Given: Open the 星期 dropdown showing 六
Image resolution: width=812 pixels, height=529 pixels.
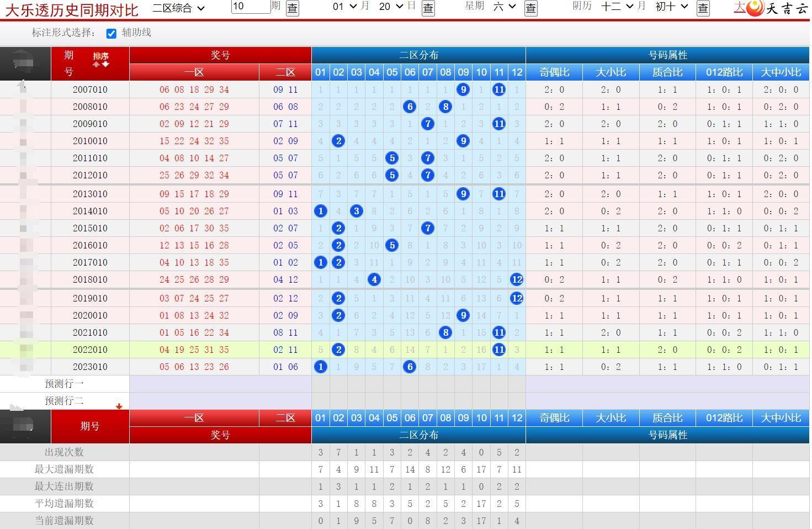Looking at the screenshot, I should click(x=505, y=7).
